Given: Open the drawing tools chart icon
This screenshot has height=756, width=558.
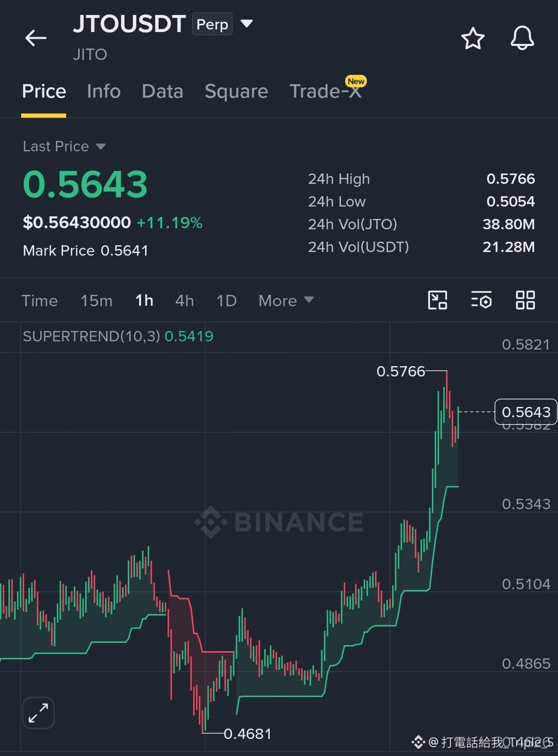Looking at the screenshot, I should tap(438, 300).
